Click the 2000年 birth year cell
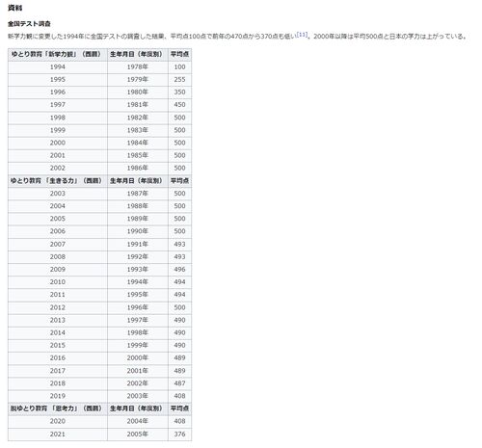This screenshot has width=482, height=448. (x=138, y=357)
